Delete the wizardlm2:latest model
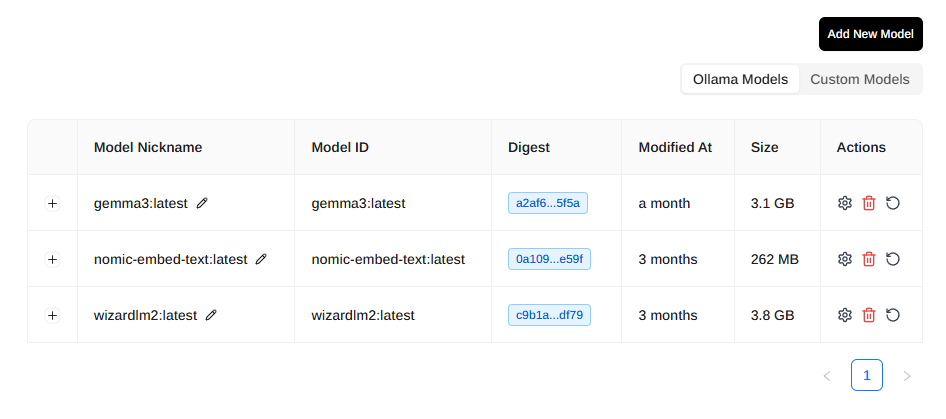Viewport: 946px width, 419px height. click(x=869, y=315)
